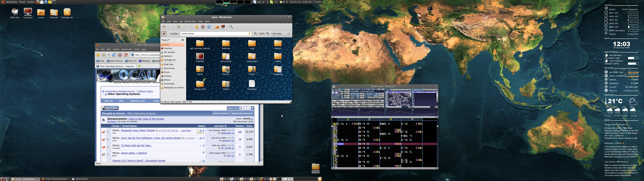Click Firefox Reload toolbar icon
This screenshot has width=644, height=181.
tap(114, 55)
